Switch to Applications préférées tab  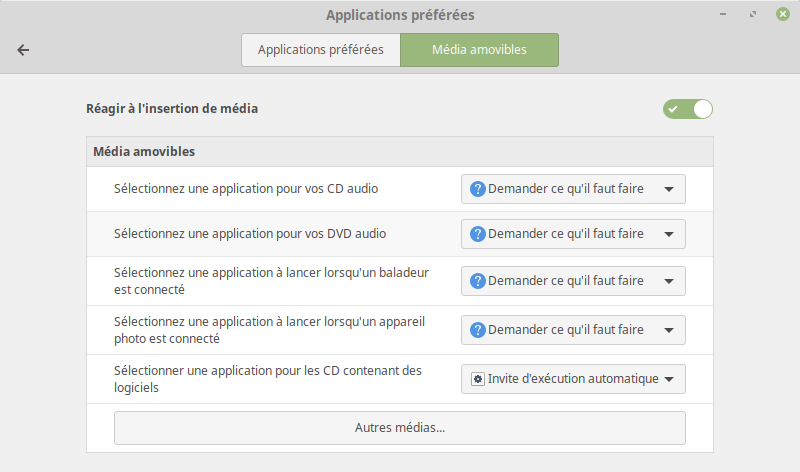pyautogui.click(x=321, y=50)
